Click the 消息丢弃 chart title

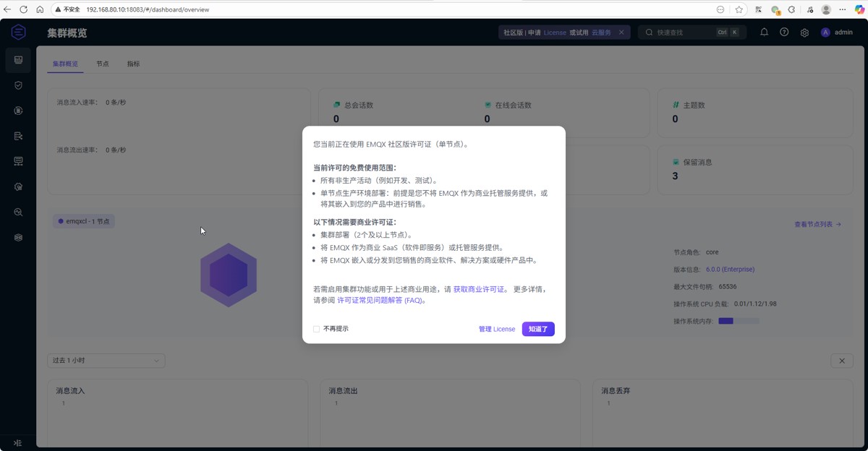coord(616,391)
